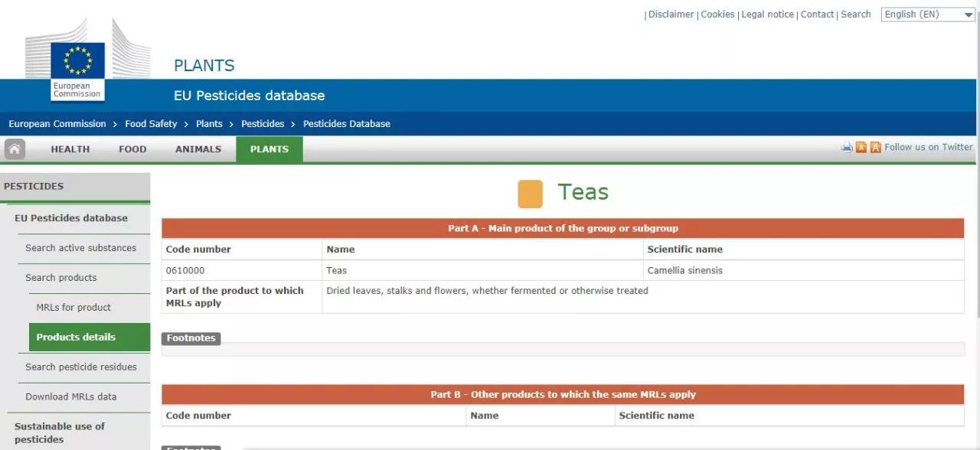Screen dimensions: 980x450
Task: Switch to the HEALTH tab
Action: (x=70, y=149)
